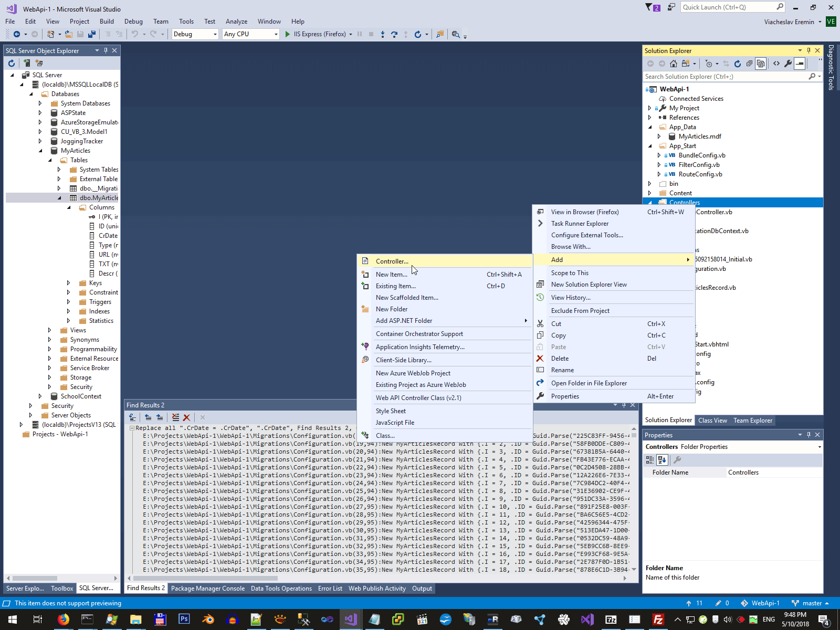Go to previous location in Find Results
The image size is (840, 630).
pos(148,417)
